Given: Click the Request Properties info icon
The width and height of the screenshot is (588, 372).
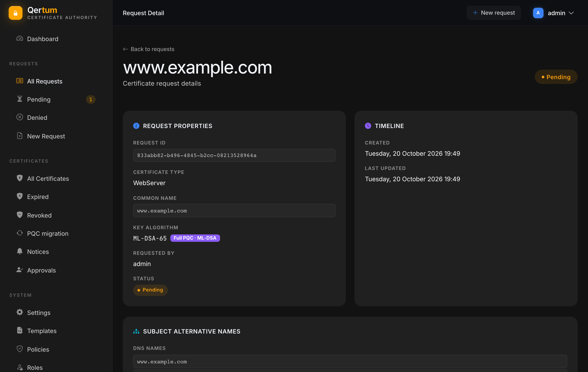Looking at the screenshot, I should click(x=136, y=126).
